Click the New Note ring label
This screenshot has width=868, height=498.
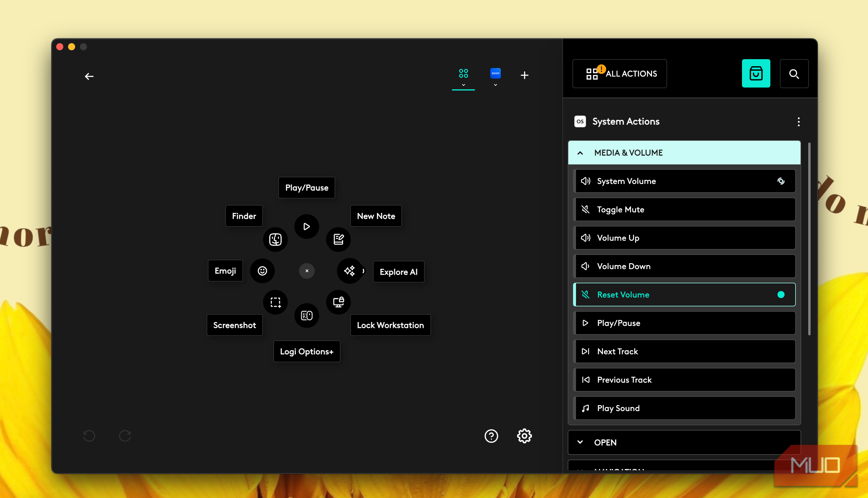click(x=376, y=216)
